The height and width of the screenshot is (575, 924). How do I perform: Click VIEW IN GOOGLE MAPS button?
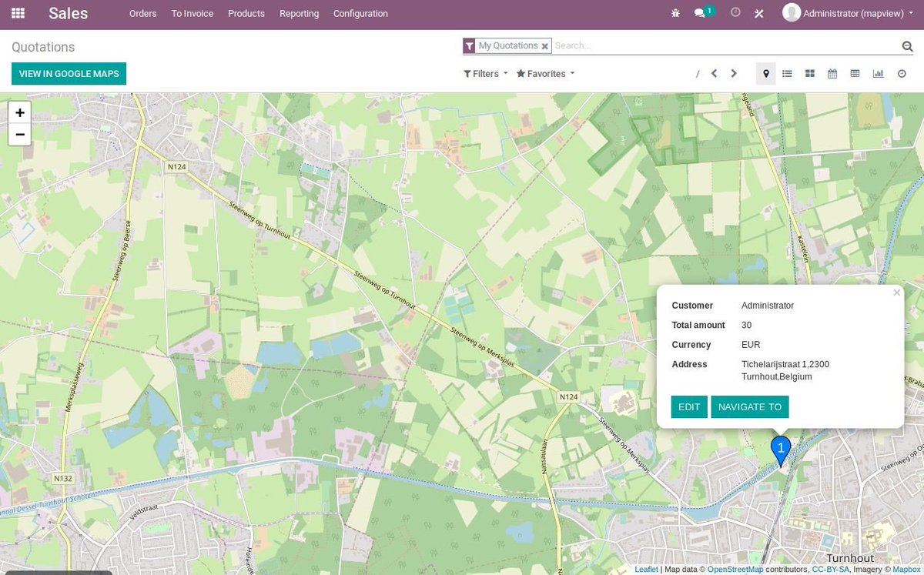pos(69,73)
